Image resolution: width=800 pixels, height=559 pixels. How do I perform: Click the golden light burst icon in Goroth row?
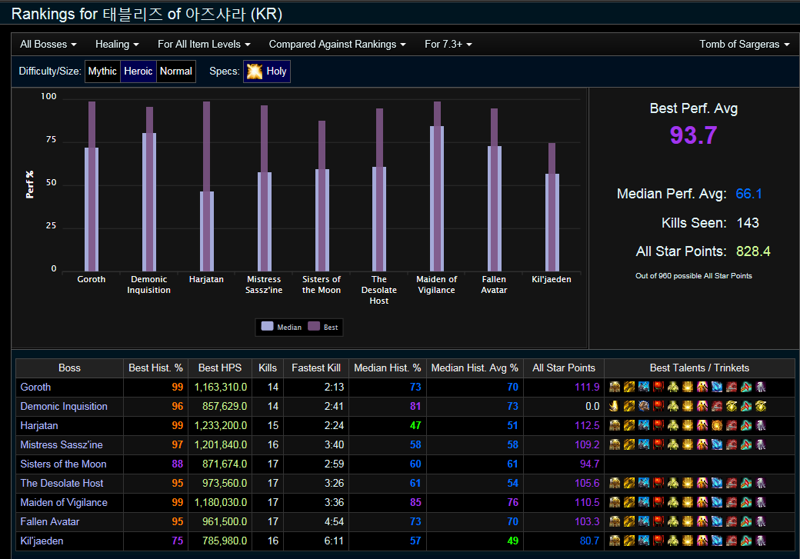(688, 387)
